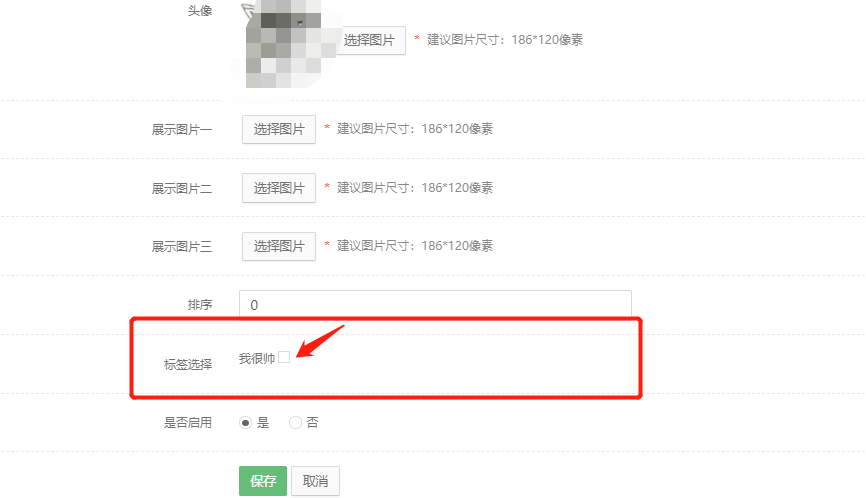Click the 是 text label beside radio
866x498 pixels.
263,423
